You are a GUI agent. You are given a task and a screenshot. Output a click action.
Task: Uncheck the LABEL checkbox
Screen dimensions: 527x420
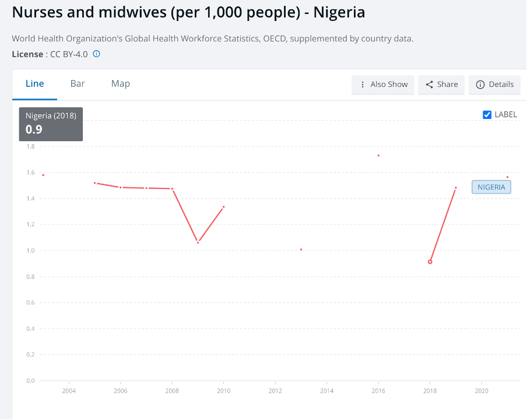(x=487, y=115)
